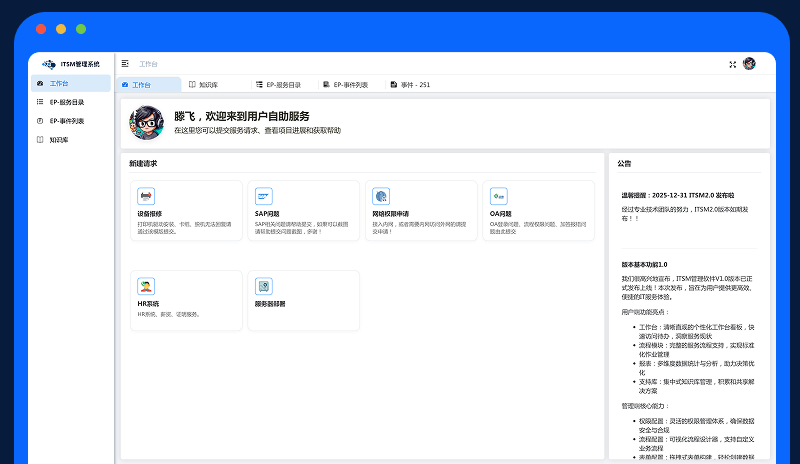Collapse the sidebar using the hamburger icon

click(125, 64)
